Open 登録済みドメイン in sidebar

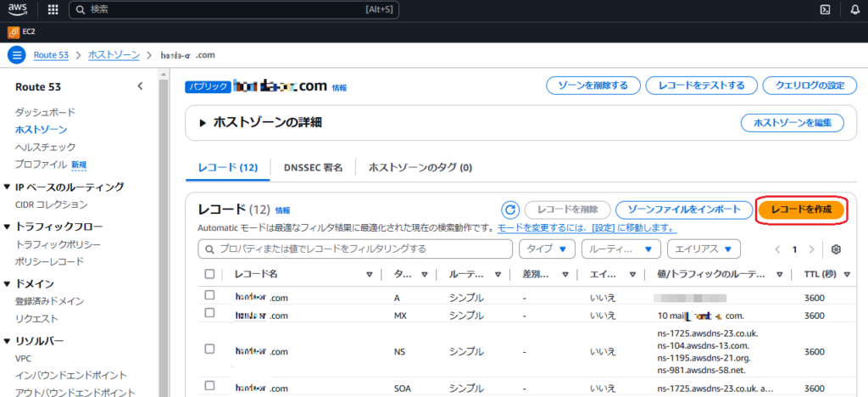click(x=50, y=301)
